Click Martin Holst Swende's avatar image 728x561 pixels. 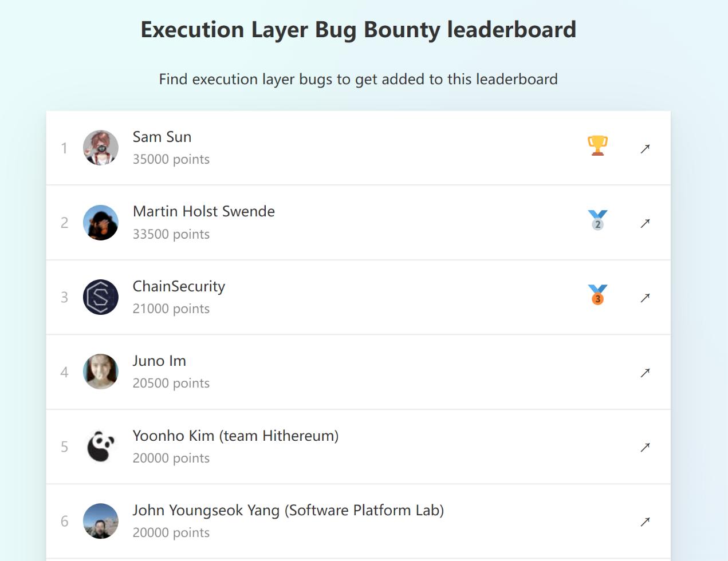[x=101, y=223]
